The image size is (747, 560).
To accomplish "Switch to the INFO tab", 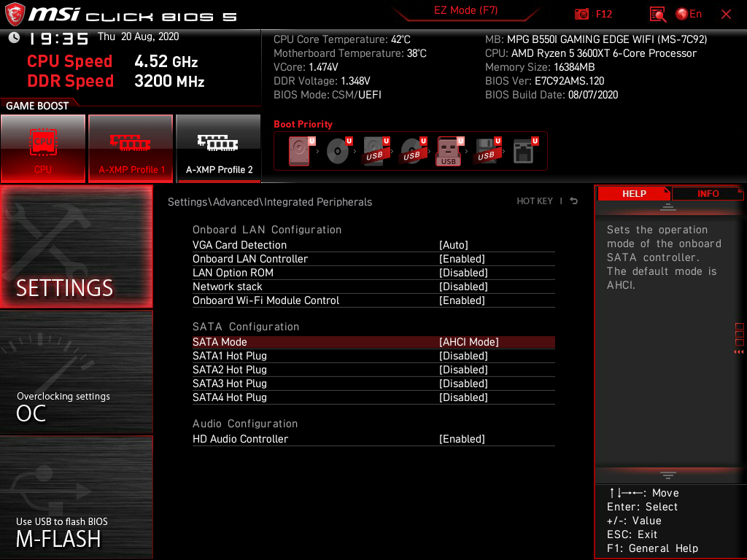I will pyautogui.click(x=708, y=193).
